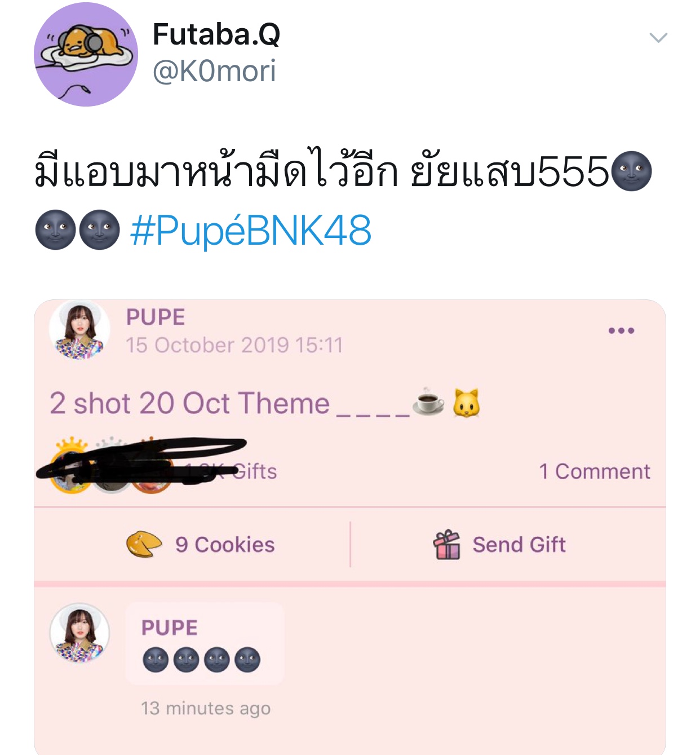Open the tweet options chevron dropdown
700x755 pixels.
(658, 38)
